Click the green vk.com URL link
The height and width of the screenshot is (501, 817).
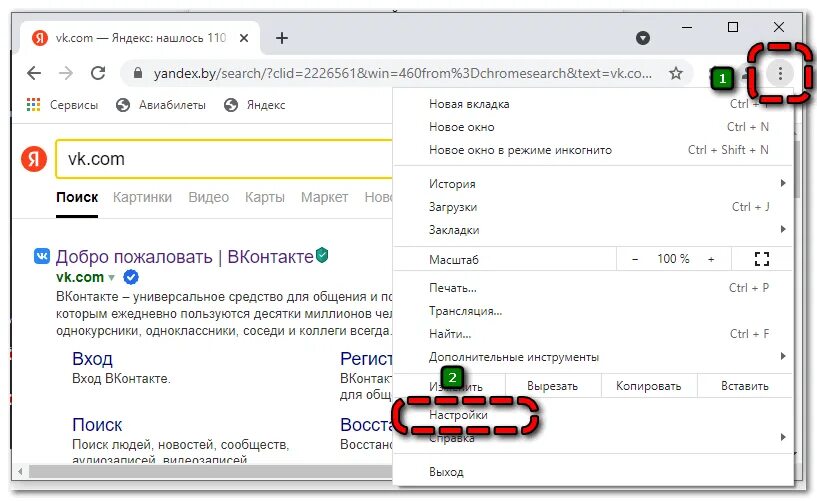point(80,277)
